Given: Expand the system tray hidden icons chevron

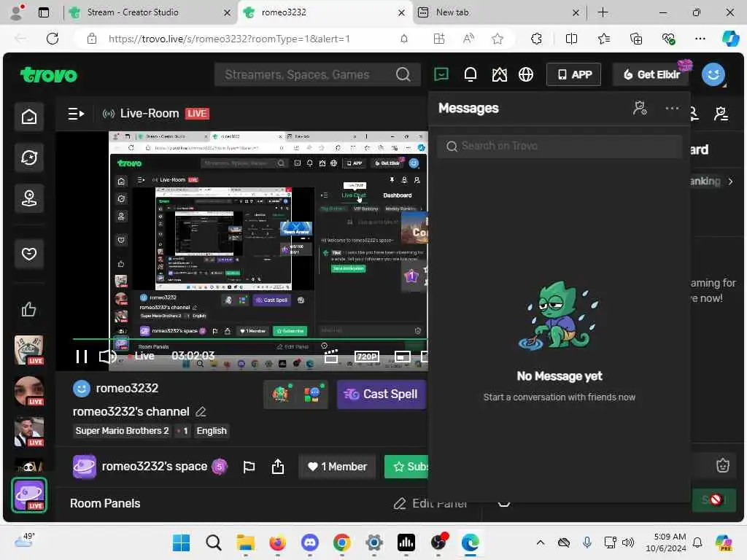Looking at the screenshot, I should [x=541, y=542].
